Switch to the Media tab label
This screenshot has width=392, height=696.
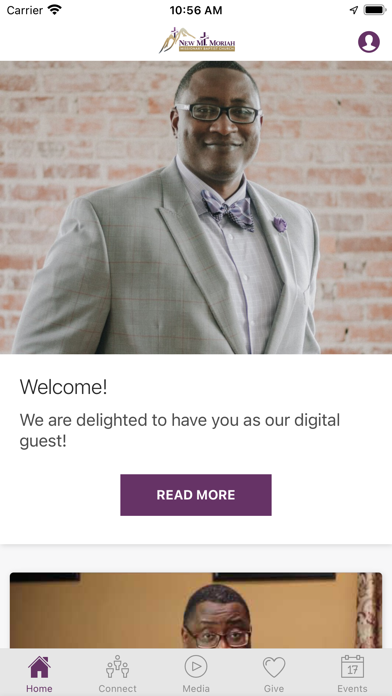pyautogui.click(x=196, y=688)
